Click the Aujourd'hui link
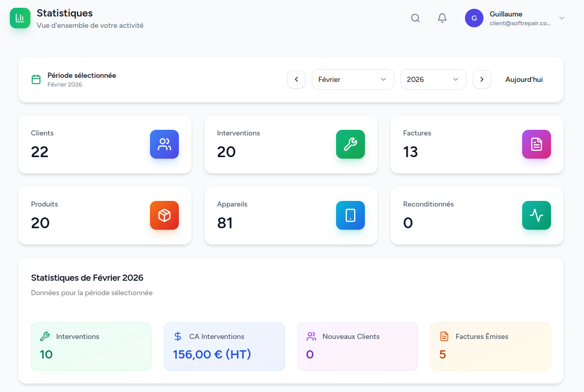 (x=524, y=79)
